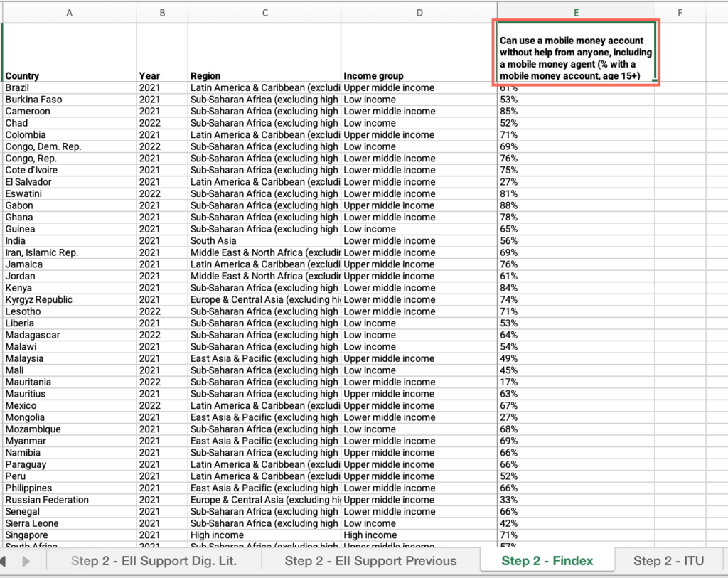
Task: Select Gabon's 88% value cell
Action: point(576,205)
